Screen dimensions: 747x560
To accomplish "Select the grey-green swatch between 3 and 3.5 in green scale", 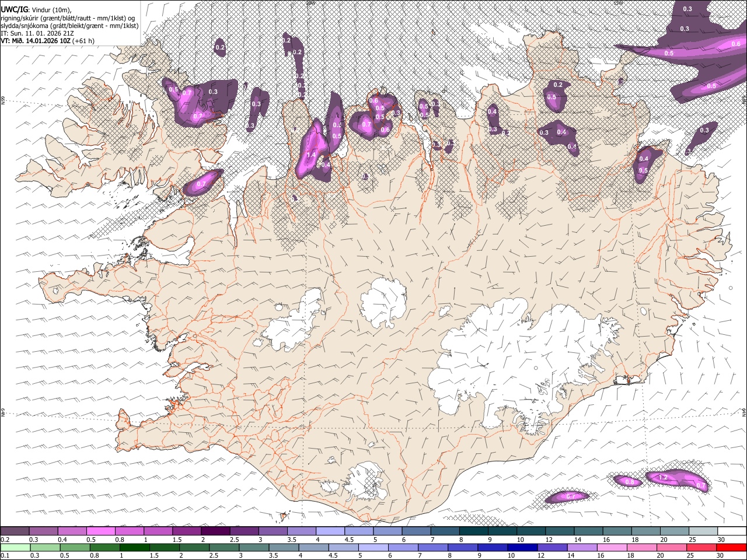I will click(x=253, y=548).
